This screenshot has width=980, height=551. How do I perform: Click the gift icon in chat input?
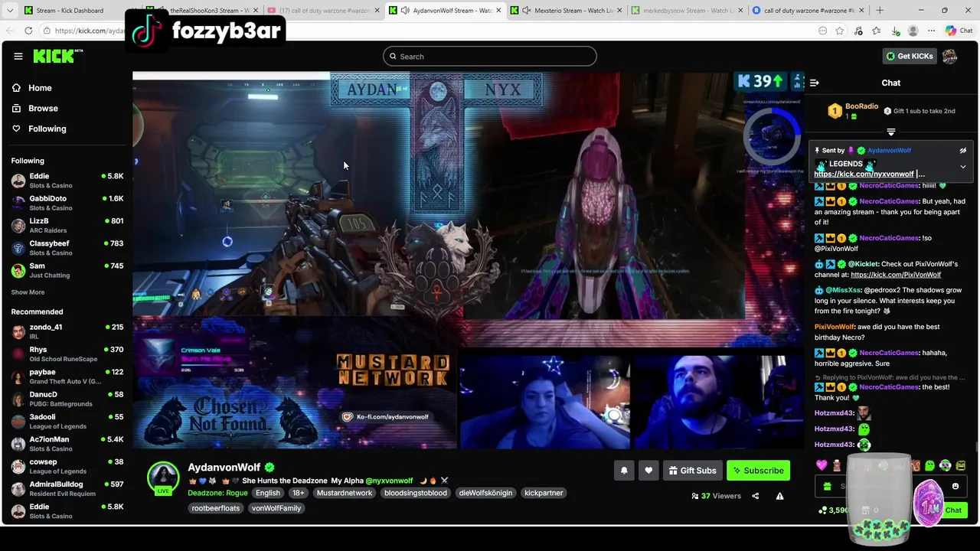point(827,486)
